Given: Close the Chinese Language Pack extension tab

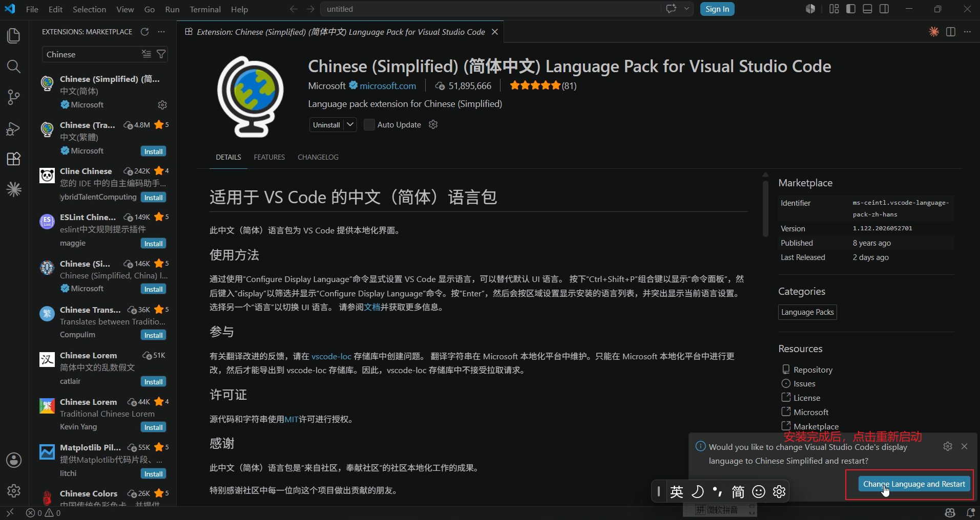Looking at the screenshot, I should click(x=495, y=32).
